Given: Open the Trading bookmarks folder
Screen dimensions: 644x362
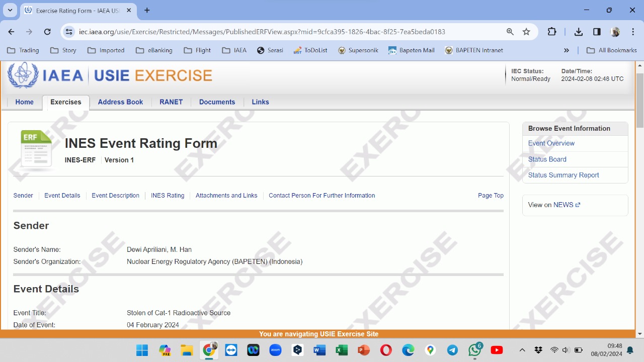Looking at the screenshot, I should [23, 50].
